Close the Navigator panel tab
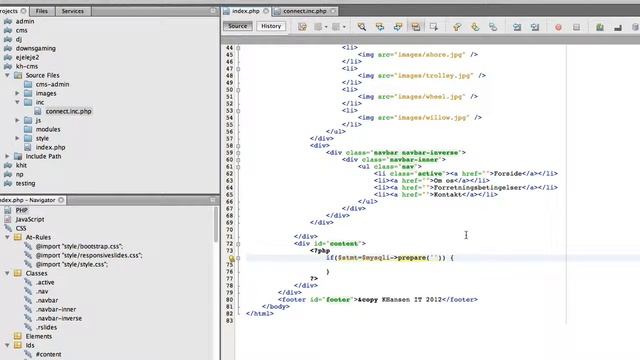640x360 pixels. click(x=61, y=200)
